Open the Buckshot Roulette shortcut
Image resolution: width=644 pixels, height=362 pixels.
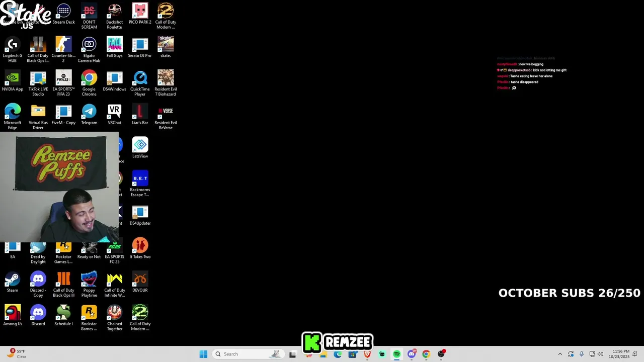pyautogui.click(x=114, y=16)
